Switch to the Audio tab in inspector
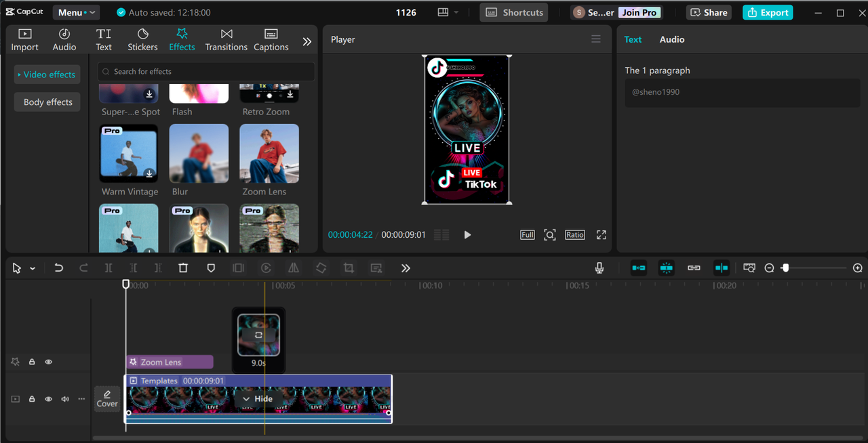Screen dimensions: 868x443 [672, 39]
